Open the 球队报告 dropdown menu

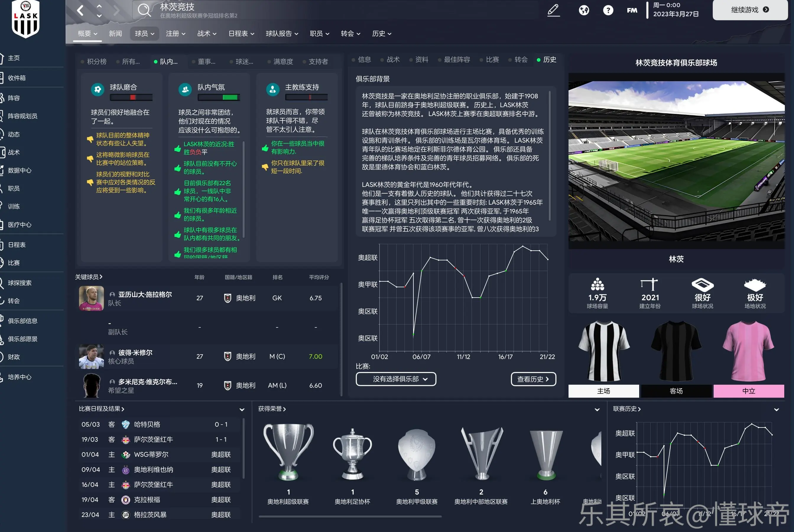coord(282,34)
